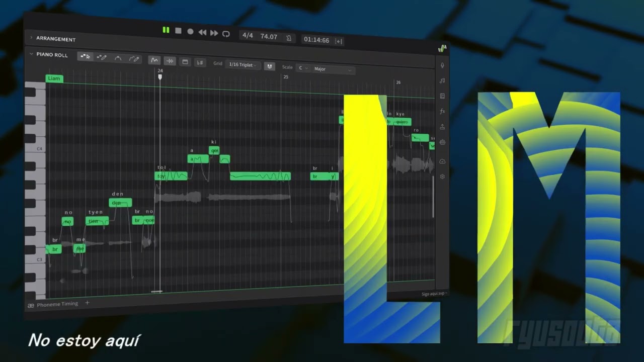644x362 pixels.
Task: Open the Voice microphone side panel
Action: (442, 65)
